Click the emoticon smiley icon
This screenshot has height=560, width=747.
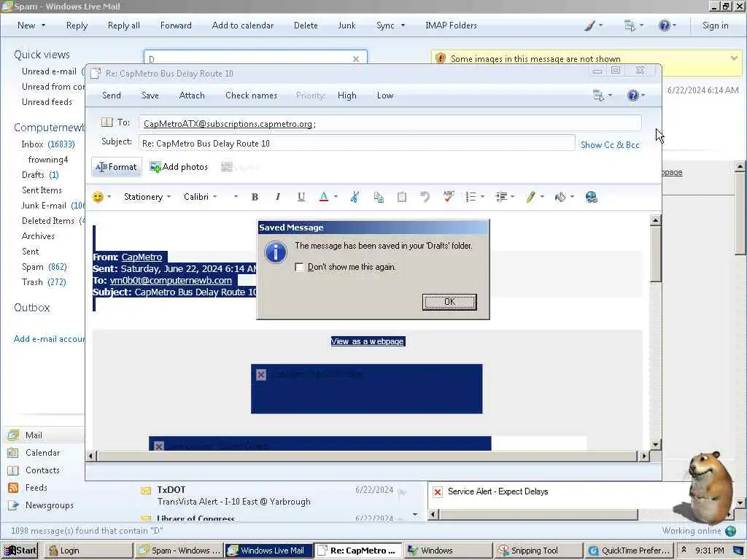pos(98,197)
